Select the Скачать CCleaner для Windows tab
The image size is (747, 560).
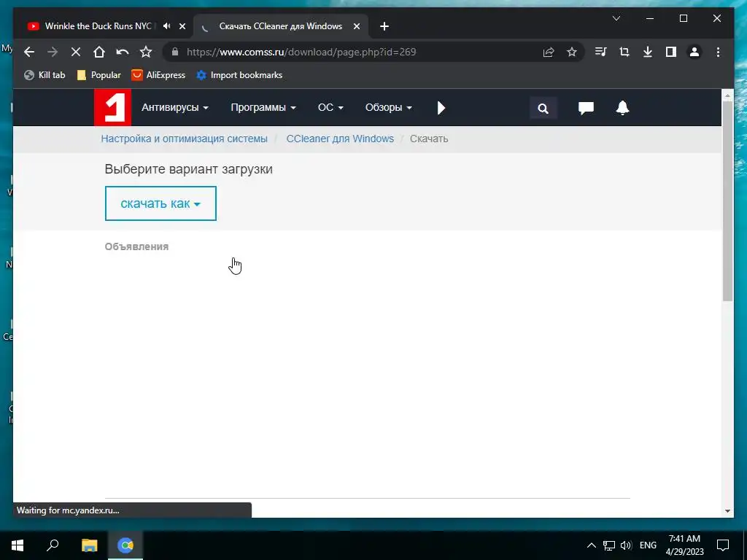coord(280,26)
